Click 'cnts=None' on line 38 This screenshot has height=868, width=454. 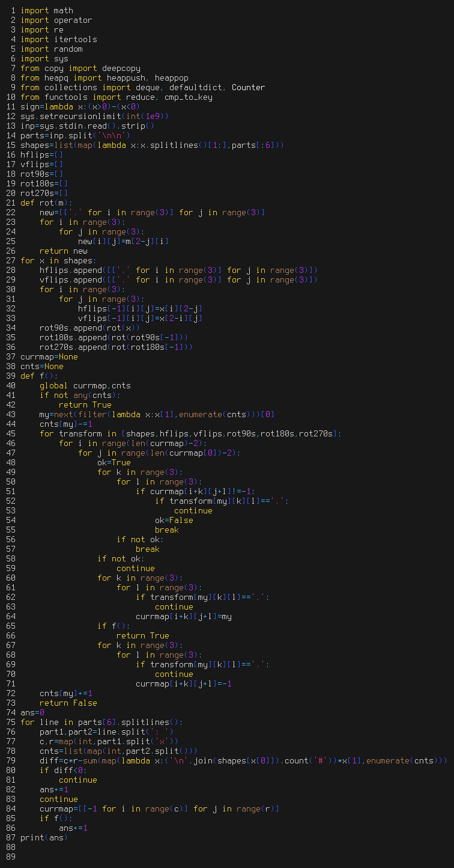[x=42, y=366]
